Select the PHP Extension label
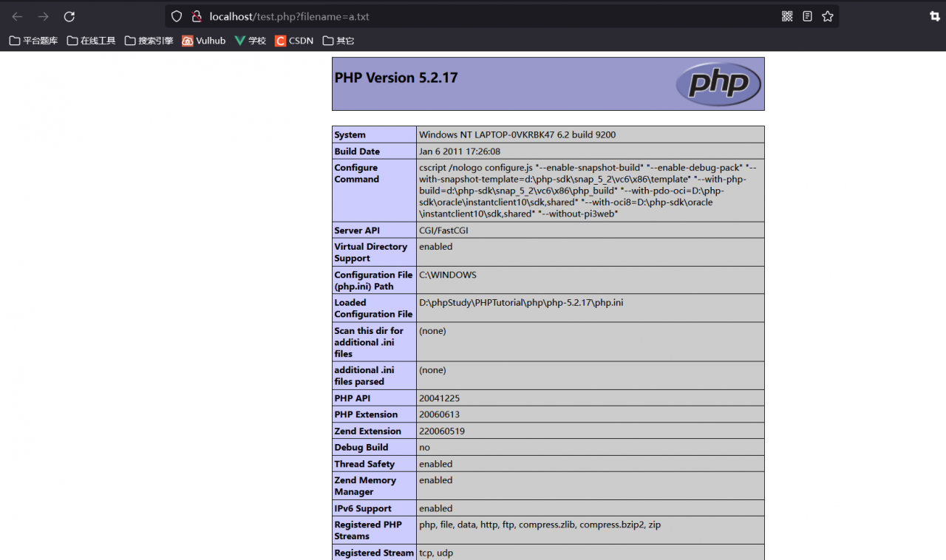Screen dimensions: 946x560 (x=366, y=414)
